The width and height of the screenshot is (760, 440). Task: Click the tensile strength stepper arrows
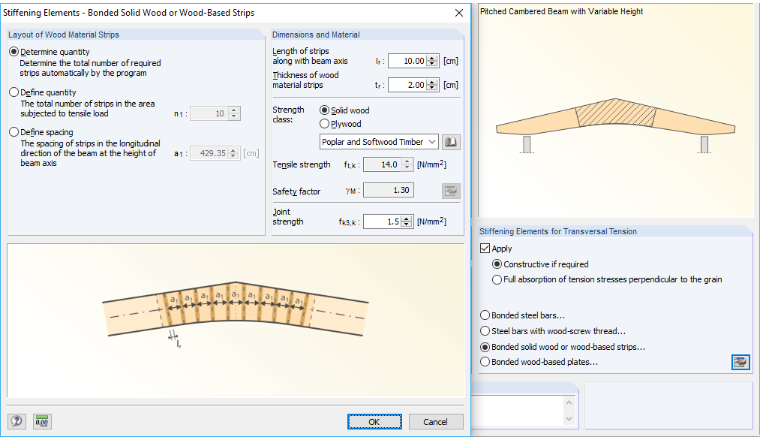pos(407,165)
